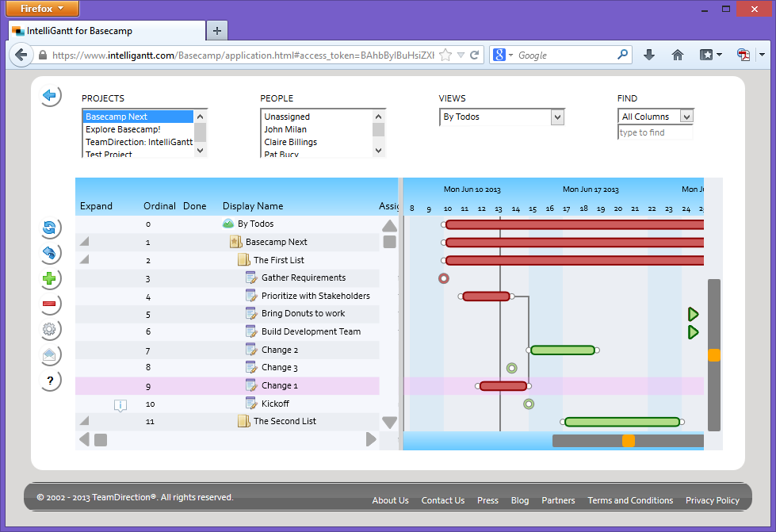Click the folder icon of The Second List

(x=243, y=421)
